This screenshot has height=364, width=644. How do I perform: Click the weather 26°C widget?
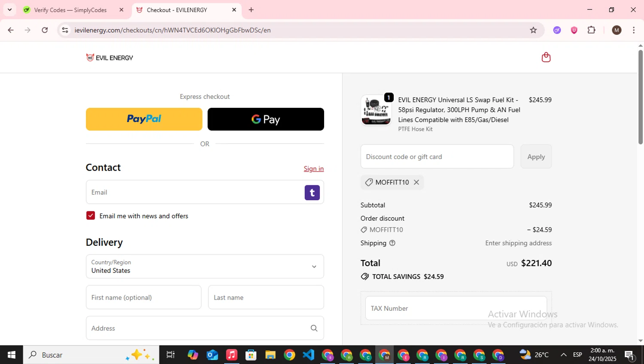[534, 355]
